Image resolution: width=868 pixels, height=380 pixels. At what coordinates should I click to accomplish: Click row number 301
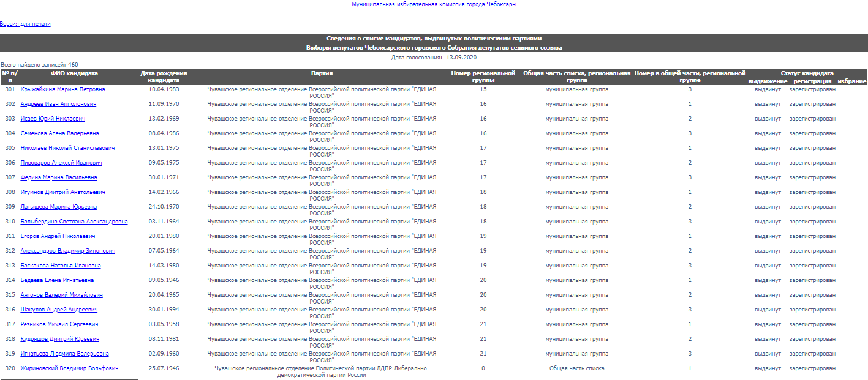point(10,89)
